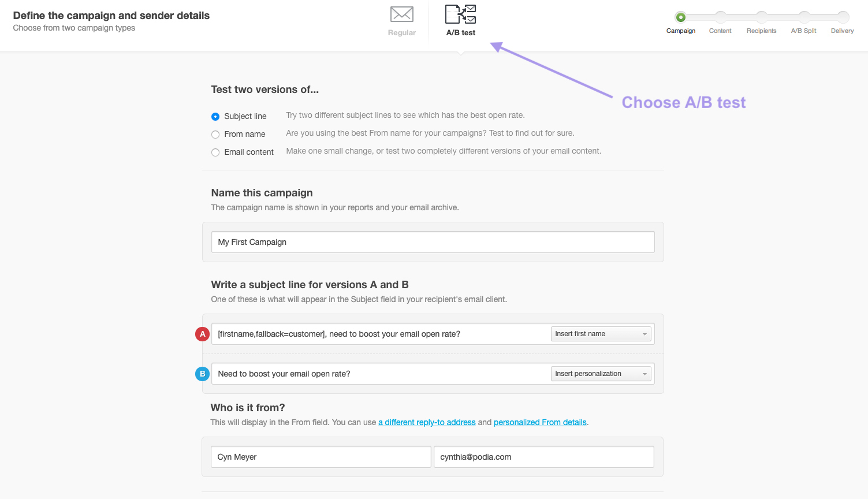Select the A/B test split-envelope icon
This screenshot has height=499, width=868.
[460, 15]
